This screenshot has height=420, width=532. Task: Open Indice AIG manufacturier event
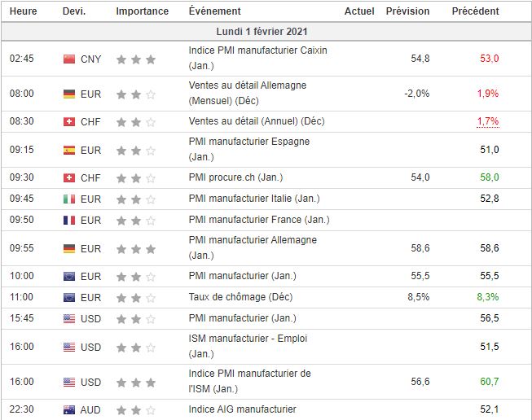pos(242,409)
